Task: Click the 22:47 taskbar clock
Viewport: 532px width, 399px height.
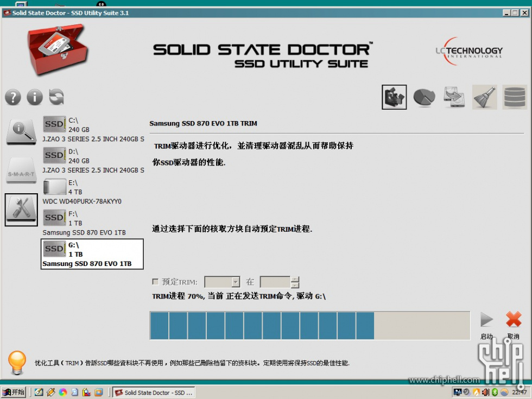Action: [x=519, y=392]
